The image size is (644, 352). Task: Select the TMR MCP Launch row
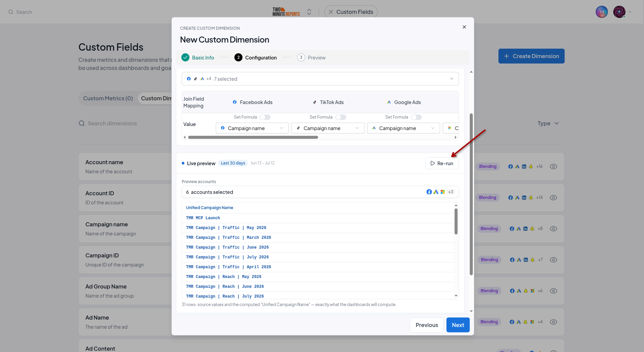(x=318, y=218)
